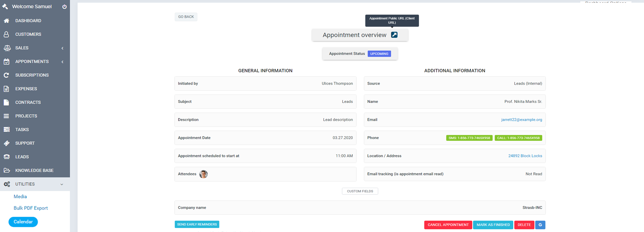Click Send Early Reminders button

point(197,225)
